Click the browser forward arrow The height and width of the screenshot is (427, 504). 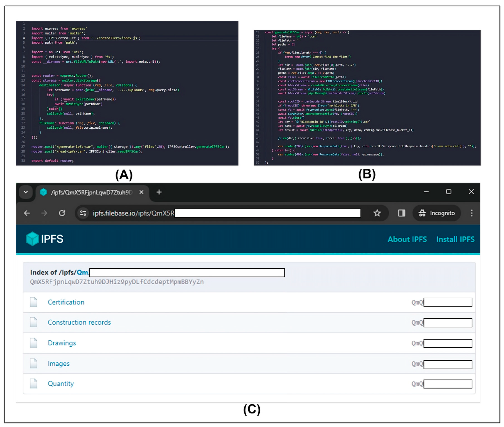[44, 213]
